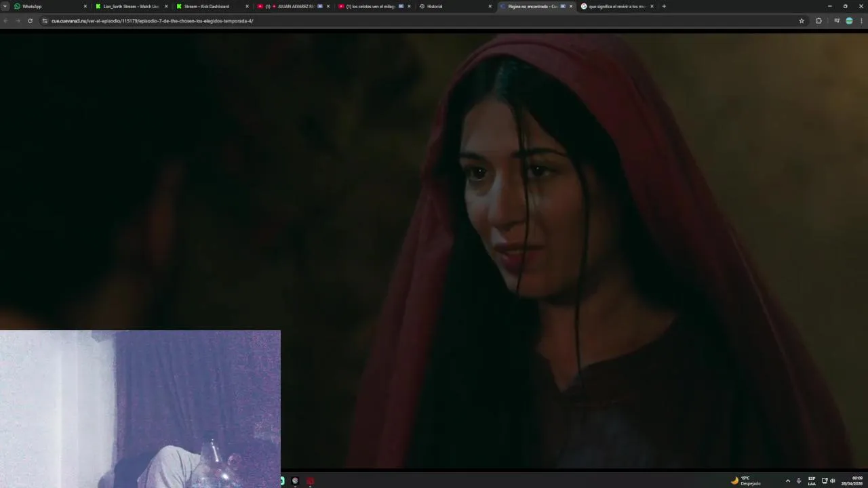Click the audio indicator on 'los celotes' tab
The image size is (868, 488).
point(401,6)
